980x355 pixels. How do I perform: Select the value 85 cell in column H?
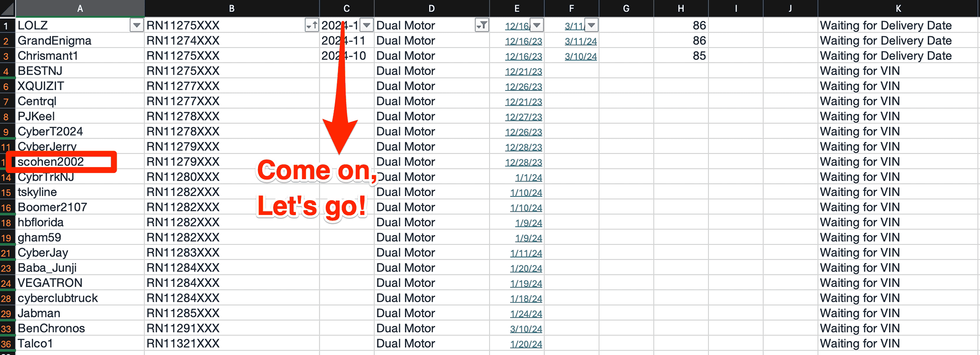pos(681,56)
